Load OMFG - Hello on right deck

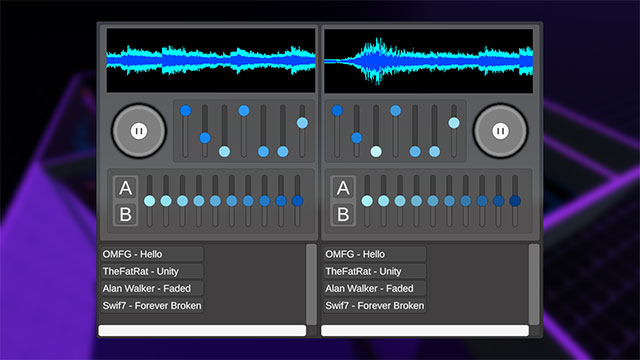point(375,254)
